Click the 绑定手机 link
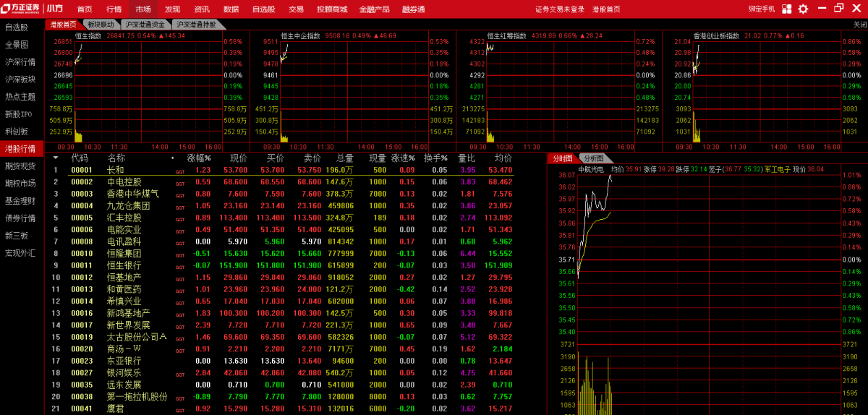This screenshot has width=868, height=415. [x=761, y=9]
